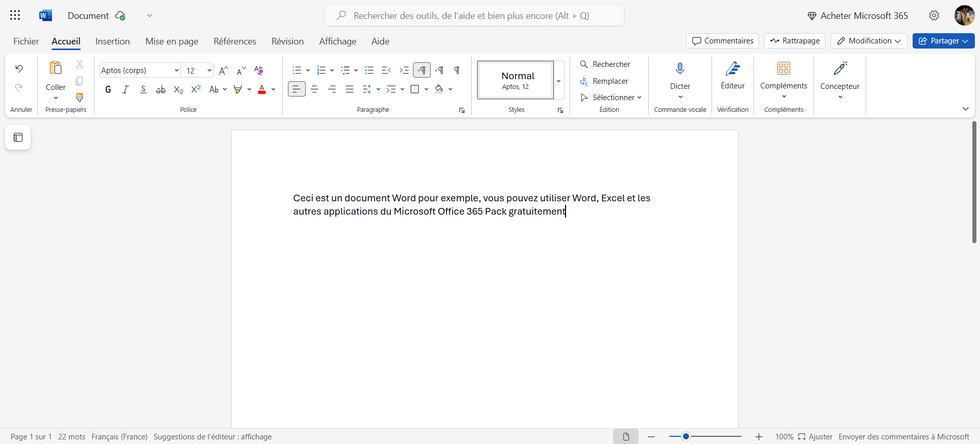980x444 pixels.
Task: Increase font size with the larger A icon
Action: point(223,70)
